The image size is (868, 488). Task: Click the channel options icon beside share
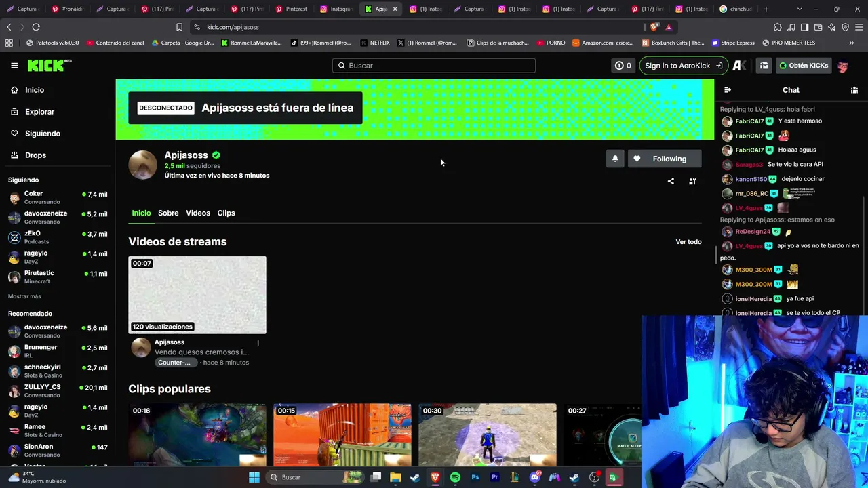click(x=692, y=182)
